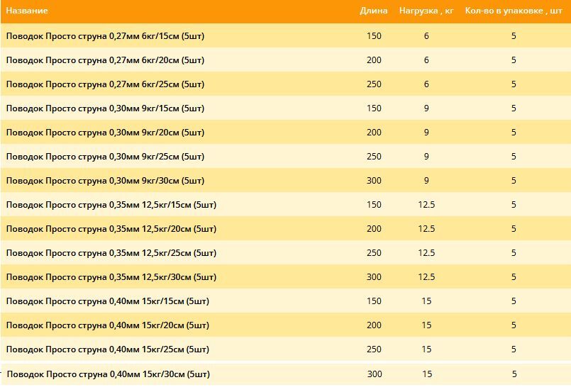This screenshot has height=392, width=571.
Task: Click length value 300 in last row
Action: pyautogui.click(x=375, y=374)
